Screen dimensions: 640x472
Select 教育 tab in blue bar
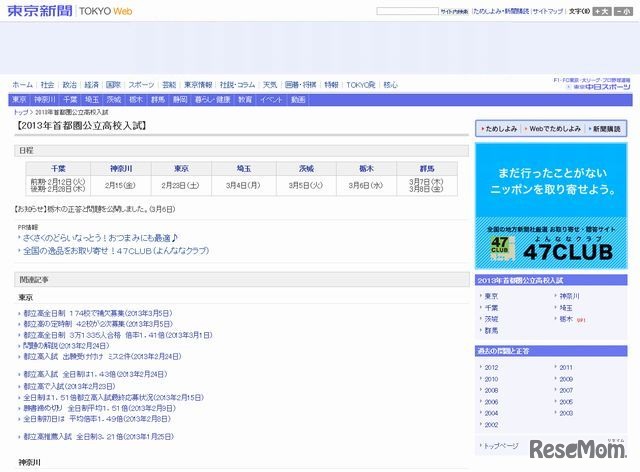(x=245, y=99)
